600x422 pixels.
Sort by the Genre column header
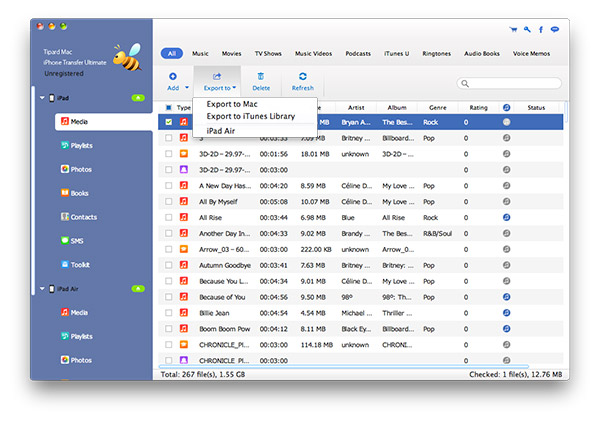tap(437, 108)
